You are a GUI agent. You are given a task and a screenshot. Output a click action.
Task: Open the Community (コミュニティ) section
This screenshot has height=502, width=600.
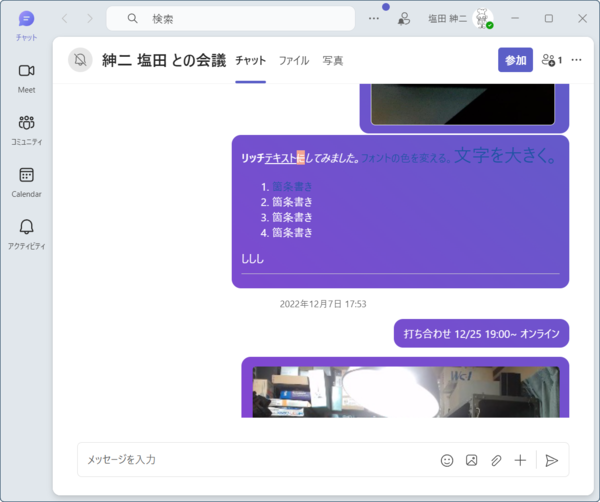26,130
